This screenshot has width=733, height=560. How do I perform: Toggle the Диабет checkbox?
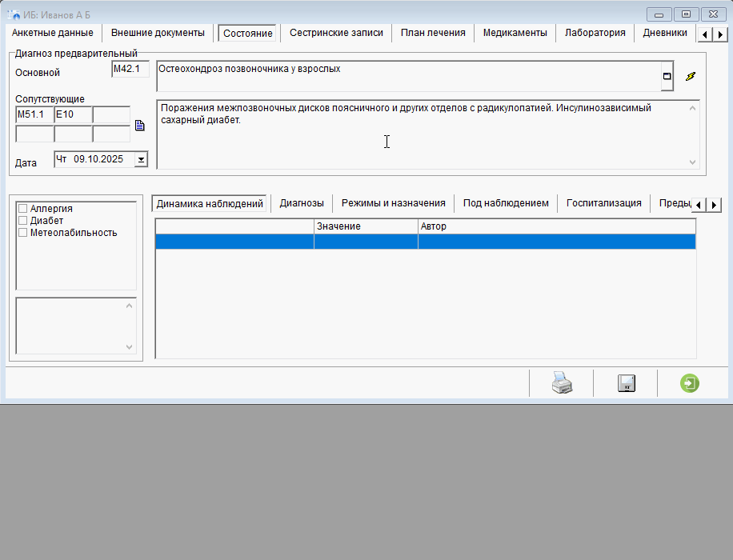[x=23, y=221]
